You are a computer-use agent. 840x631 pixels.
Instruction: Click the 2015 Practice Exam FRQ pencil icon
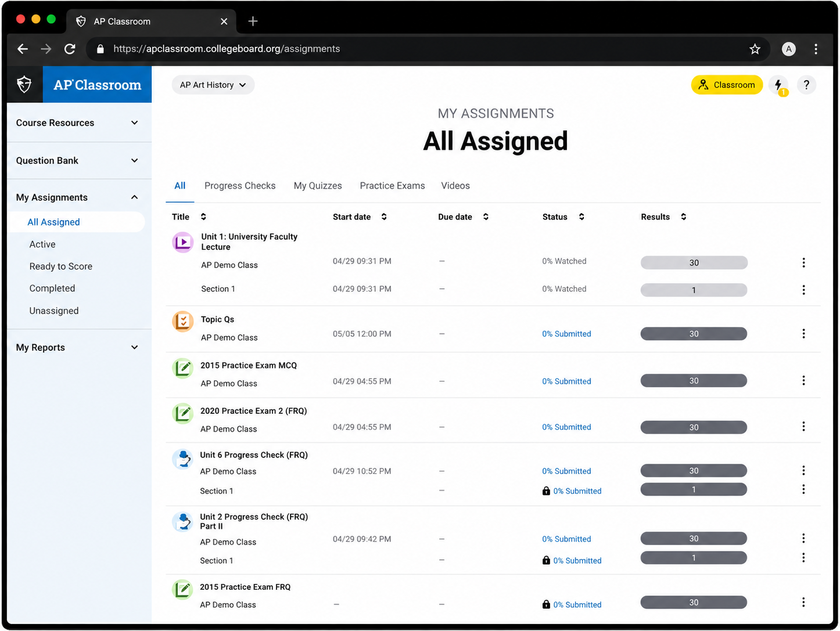pos(183,590)
